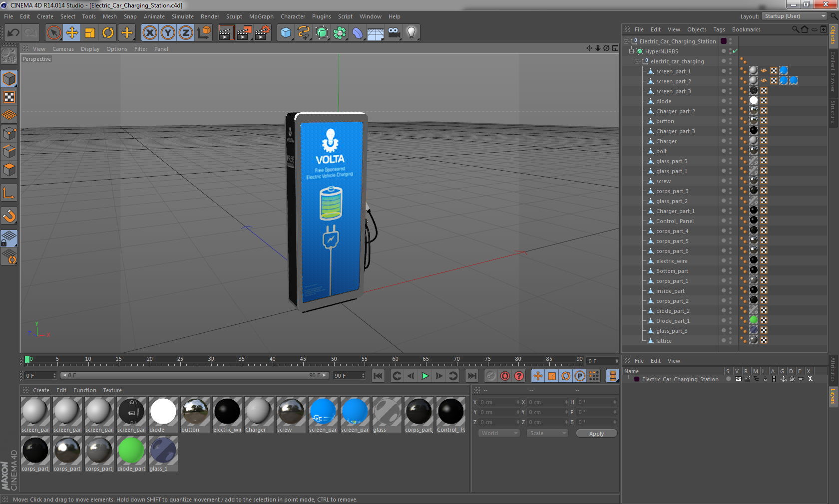
Task: Open Edit Render Settings
Action: point(262,33)
